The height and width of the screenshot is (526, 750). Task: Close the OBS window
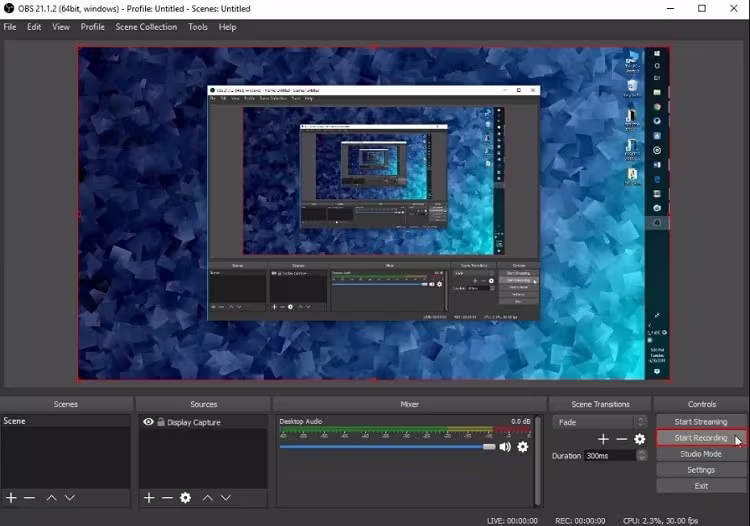click(x=734, y=8)
